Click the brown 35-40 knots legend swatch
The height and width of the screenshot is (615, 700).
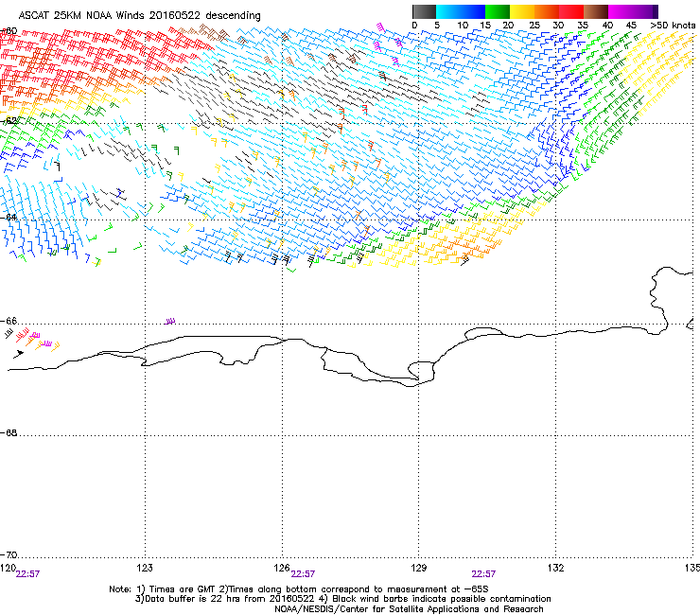coord(596,11)
